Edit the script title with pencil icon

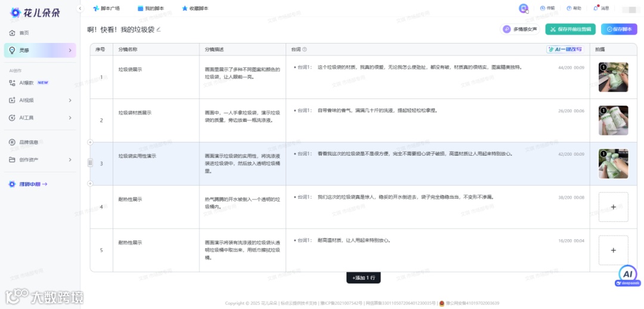(159, 30)
